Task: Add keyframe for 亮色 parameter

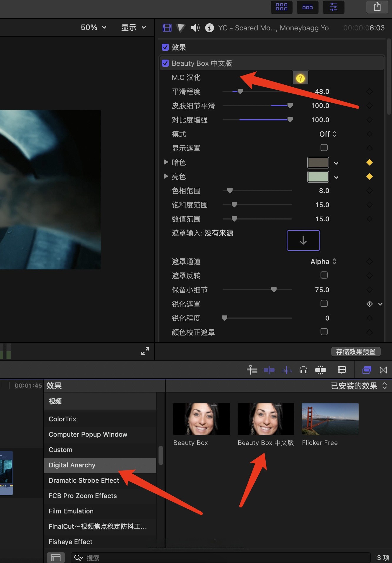Action: click(369, 176)
